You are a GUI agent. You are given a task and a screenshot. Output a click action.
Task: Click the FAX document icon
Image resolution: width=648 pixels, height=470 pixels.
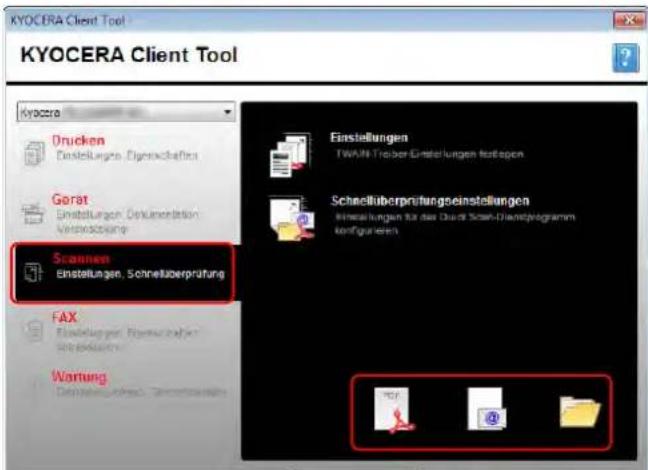pos(34,332)
